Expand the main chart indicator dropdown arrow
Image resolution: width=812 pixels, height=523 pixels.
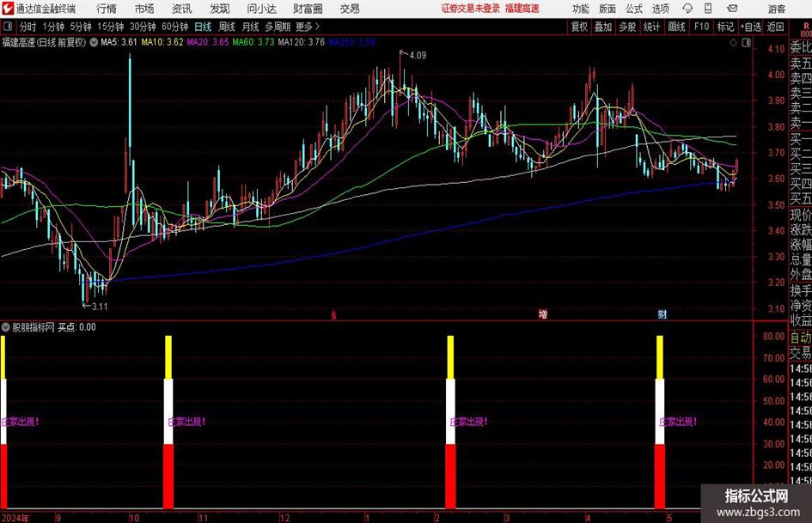(x=94, y=42)
